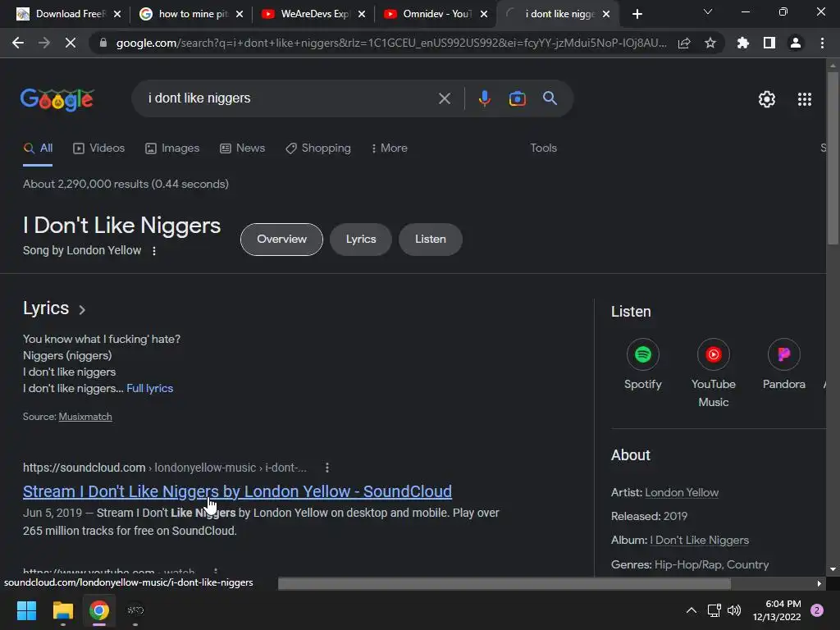Open three-dot options on SoundCloud result
The width and height of the screenshot is (840, 630).
tap(327, 468)
